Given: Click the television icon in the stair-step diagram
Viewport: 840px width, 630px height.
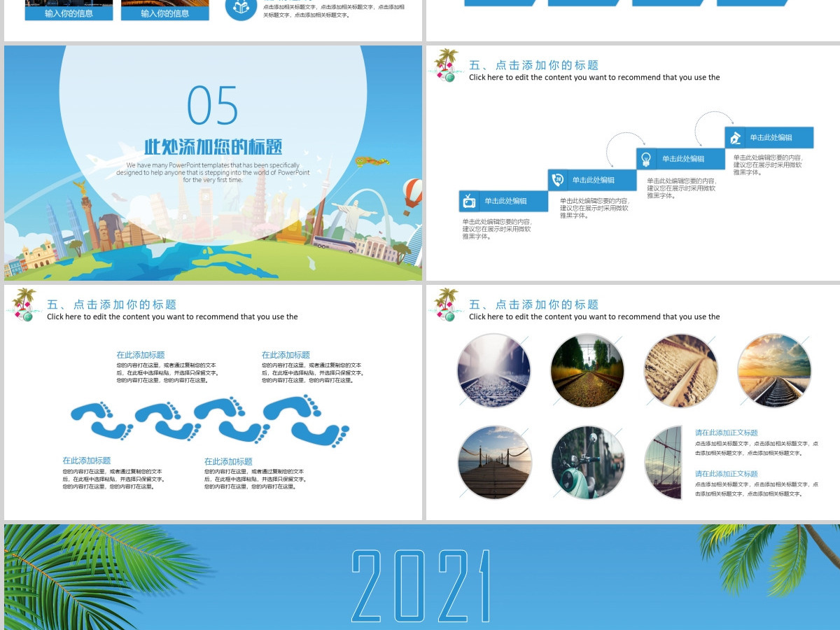Looking at the screenshot, I should point(469,202).
